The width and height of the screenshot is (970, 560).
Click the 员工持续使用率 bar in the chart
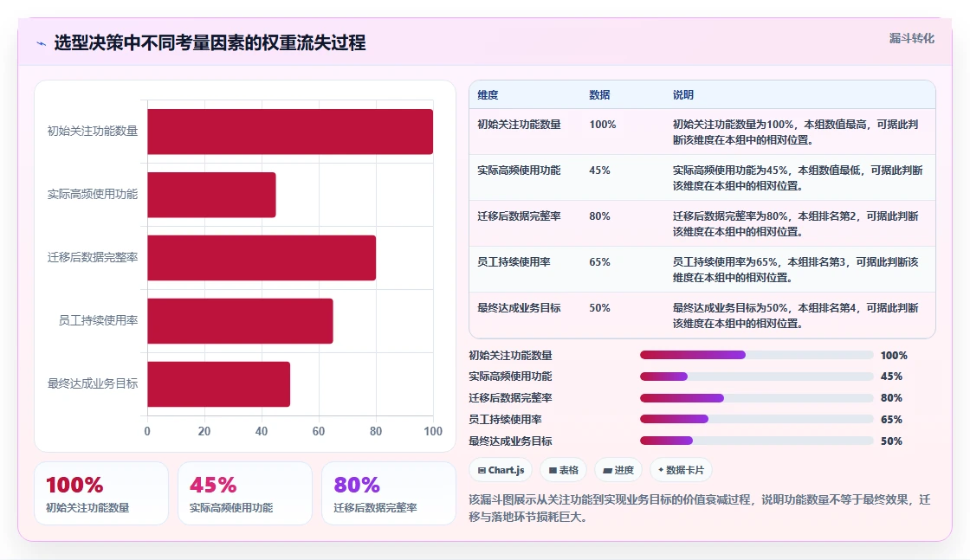tap(240, 321)
